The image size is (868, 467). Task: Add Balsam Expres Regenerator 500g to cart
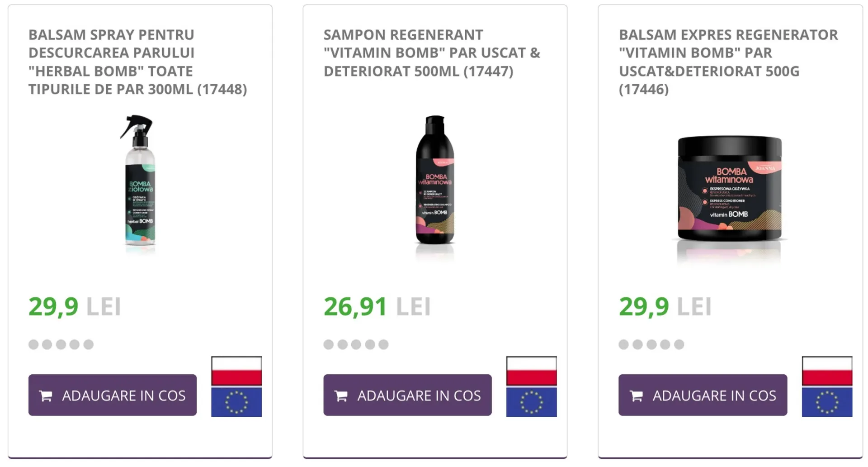point(703,395)
